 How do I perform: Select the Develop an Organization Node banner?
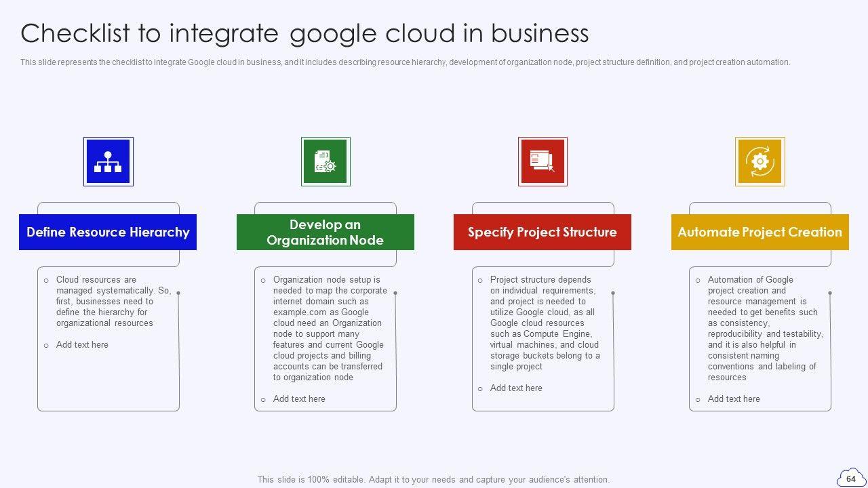tap(325, 232)
